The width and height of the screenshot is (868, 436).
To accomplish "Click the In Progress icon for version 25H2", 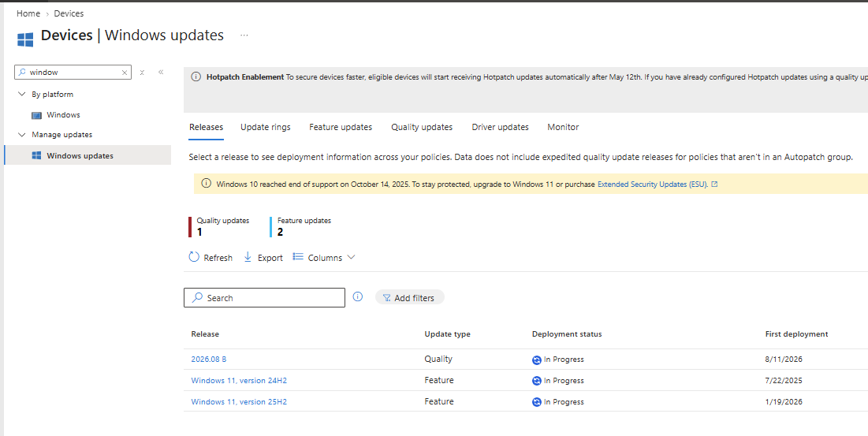I will (x=536, y=402).
